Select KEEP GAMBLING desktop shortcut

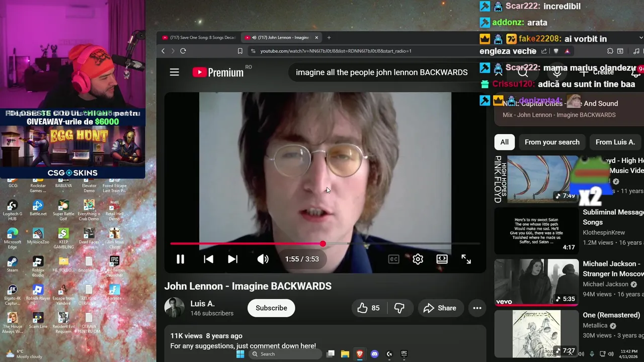point(63,239)
